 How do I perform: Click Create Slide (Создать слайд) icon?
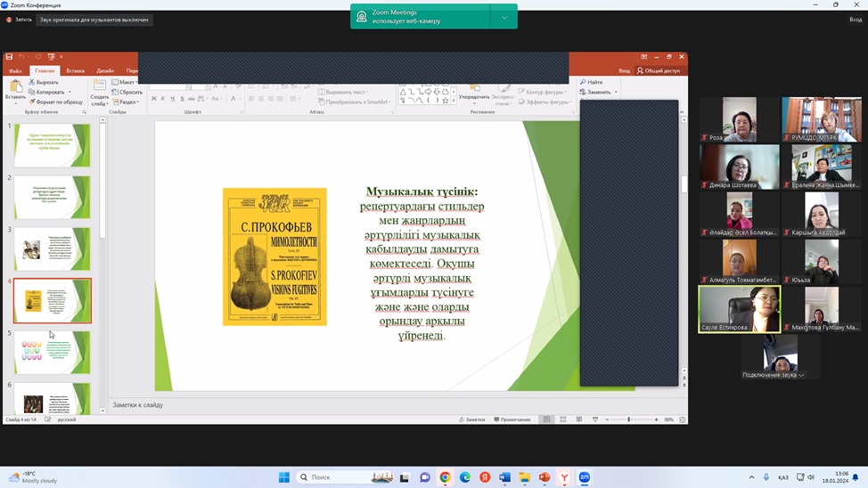pyautogui.click(x=100, y=85)
